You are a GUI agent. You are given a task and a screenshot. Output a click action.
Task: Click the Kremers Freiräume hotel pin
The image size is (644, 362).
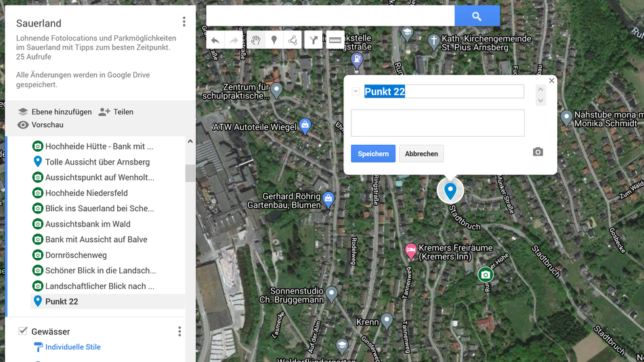(x=410, y=251)
